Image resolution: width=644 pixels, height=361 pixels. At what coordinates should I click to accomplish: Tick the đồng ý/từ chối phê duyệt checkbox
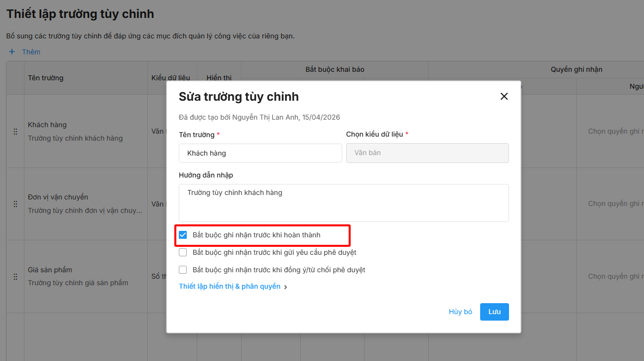183,270
